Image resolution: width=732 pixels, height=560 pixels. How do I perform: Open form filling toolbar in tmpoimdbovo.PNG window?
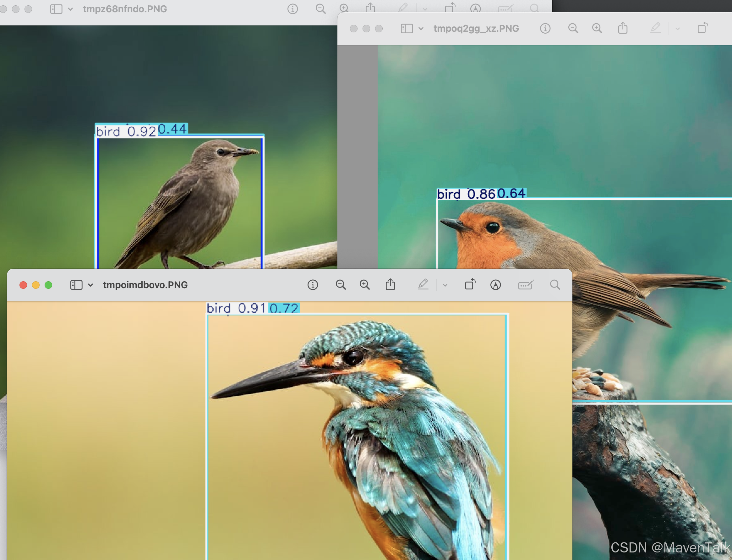pos(525,285)
